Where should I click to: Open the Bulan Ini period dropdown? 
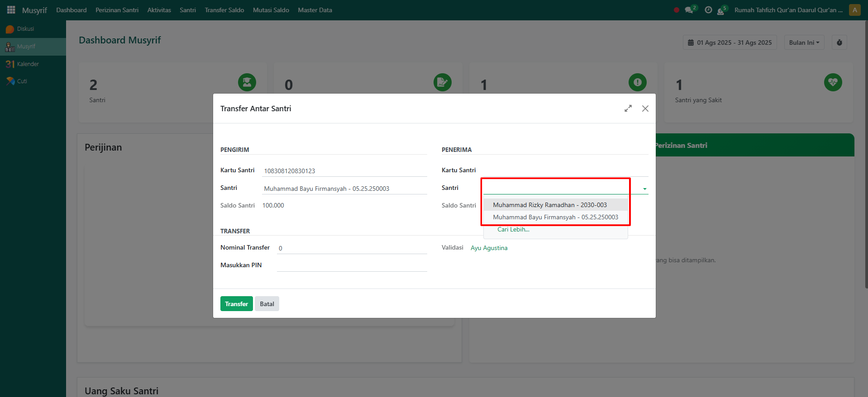[x=804, y=43]
